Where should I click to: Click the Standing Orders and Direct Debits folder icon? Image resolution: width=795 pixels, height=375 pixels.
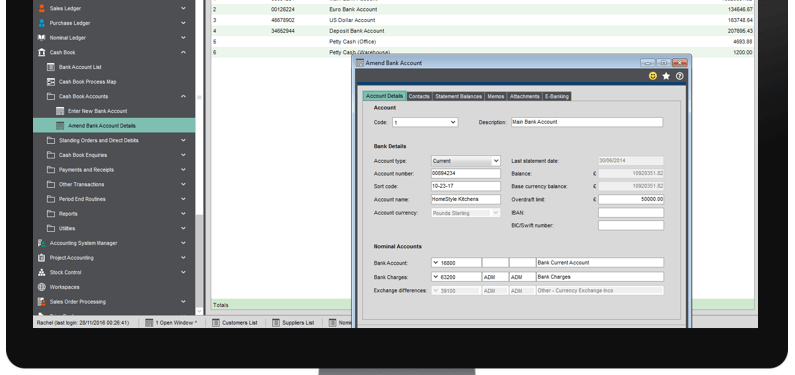coord(51,140)
